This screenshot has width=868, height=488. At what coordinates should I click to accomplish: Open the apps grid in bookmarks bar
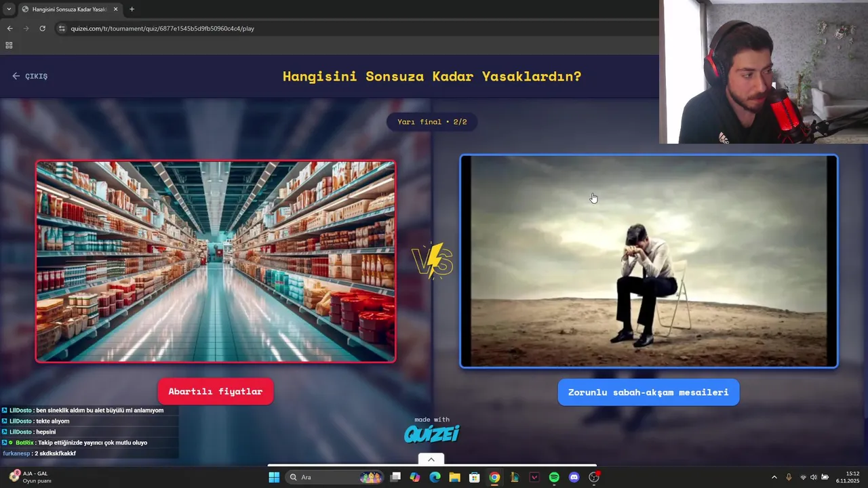[9, 45]
